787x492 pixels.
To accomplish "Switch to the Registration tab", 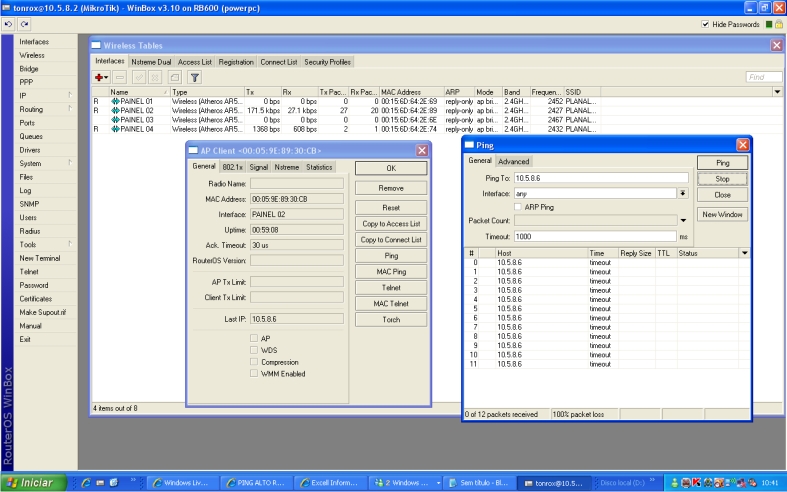I will click(x=236, y=62).
